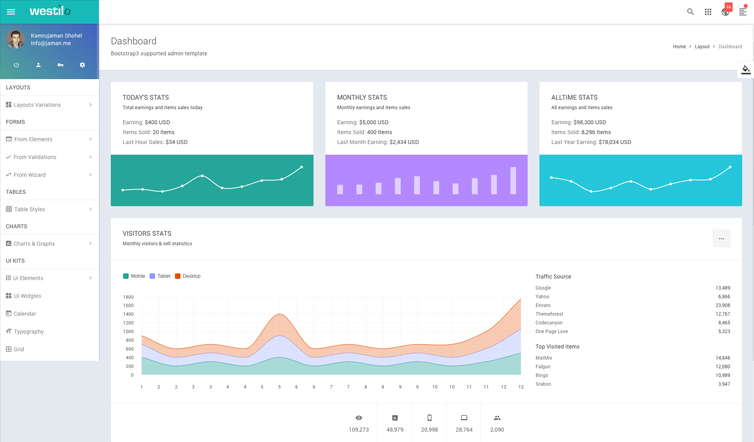Click the key icon under profile

pos(60,65)
